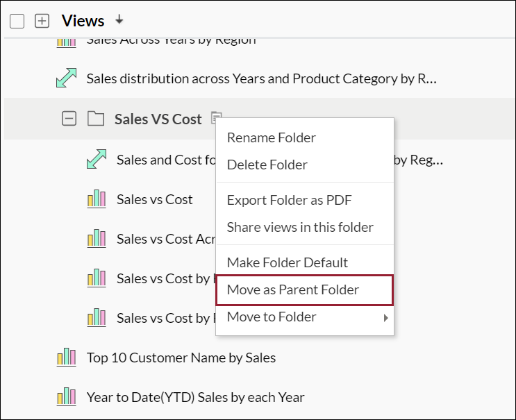Select Delete Folder in the context menu
This screenshot has height=420, width=516.
(267, 165)
